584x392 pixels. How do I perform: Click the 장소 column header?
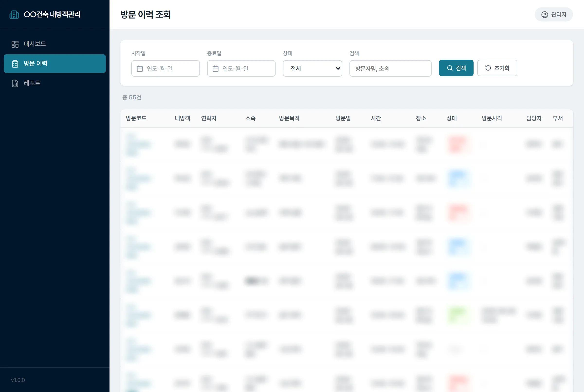421,118
